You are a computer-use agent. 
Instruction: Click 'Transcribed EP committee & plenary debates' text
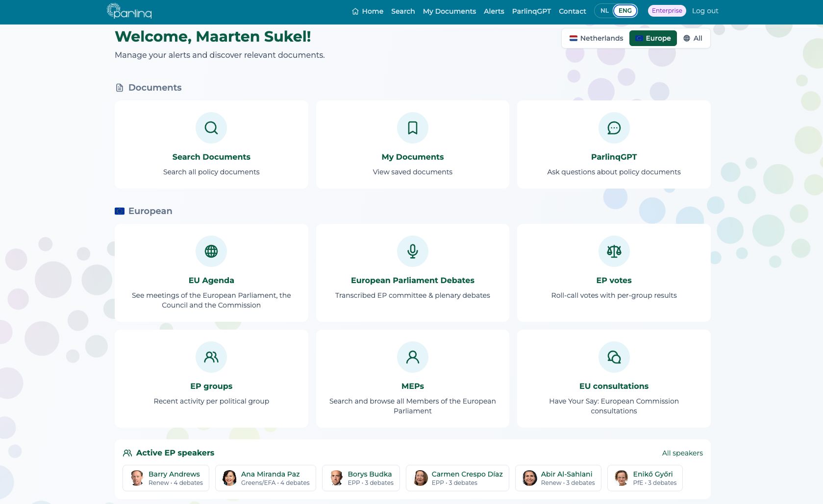tap(413, 295)
